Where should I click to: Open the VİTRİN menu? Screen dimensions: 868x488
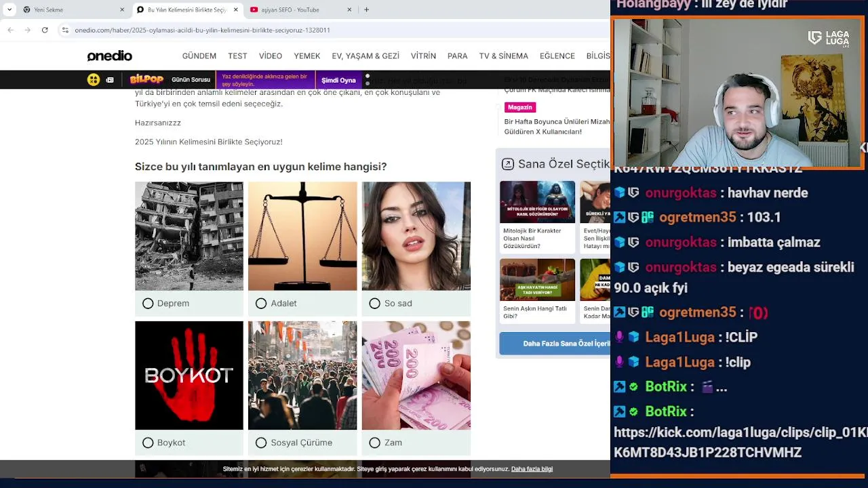pos(423,56)
